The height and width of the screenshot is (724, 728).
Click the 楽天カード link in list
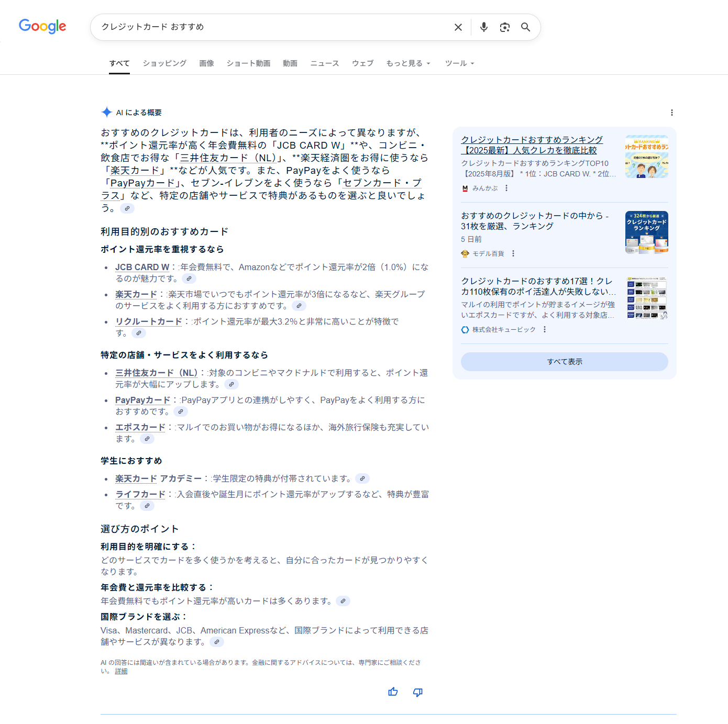136,294
